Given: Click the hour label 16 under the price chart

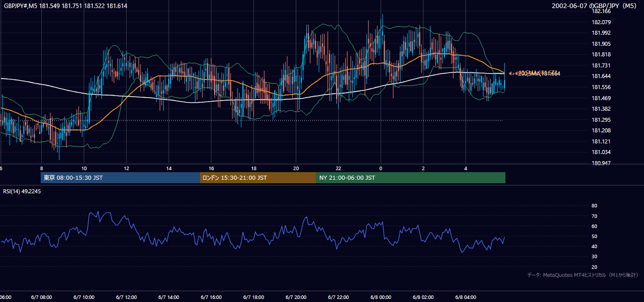Looking at the screenshot, I should coord(211,169).
